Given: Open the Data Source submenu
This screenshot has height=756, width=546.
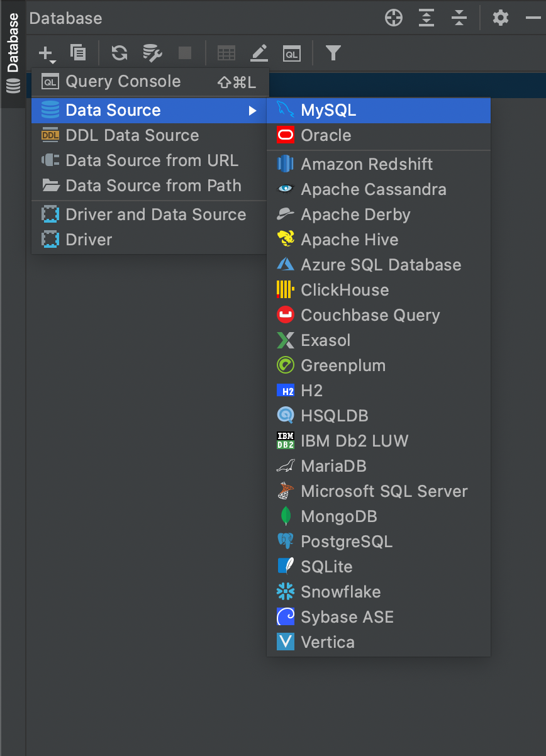Looking at the screenshot, I should tap(150, 110).
